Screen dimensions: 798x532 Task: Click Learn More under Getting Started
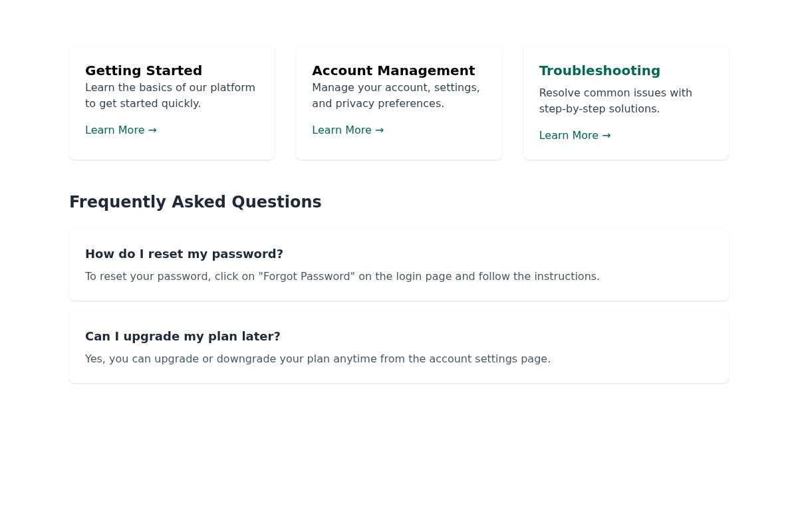click(120, 130)
